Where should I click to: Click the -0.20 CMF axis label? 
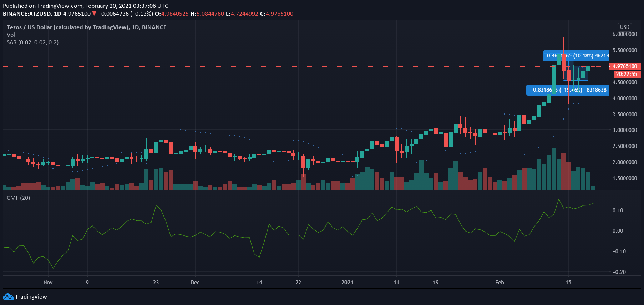point(619,272)
